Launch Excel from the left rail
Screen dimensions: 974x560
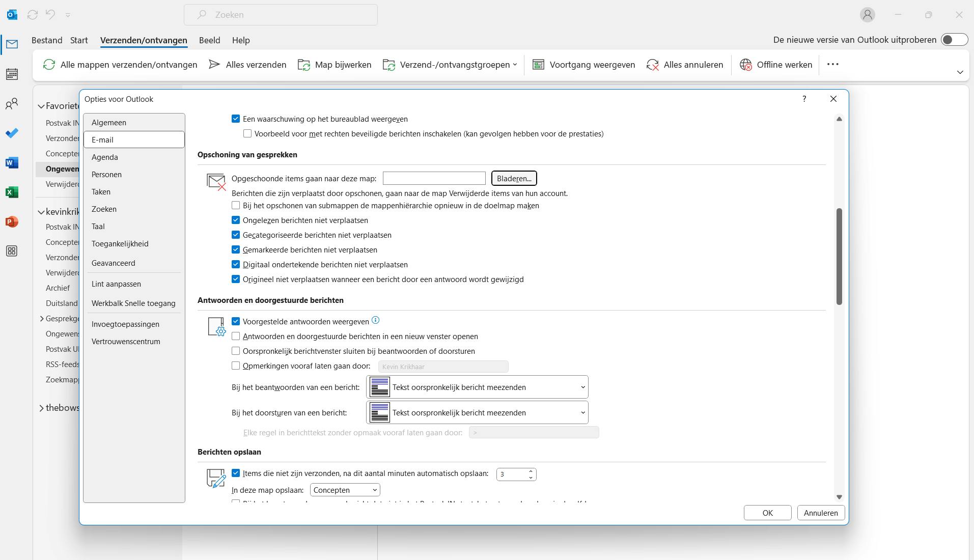[12, 192]
